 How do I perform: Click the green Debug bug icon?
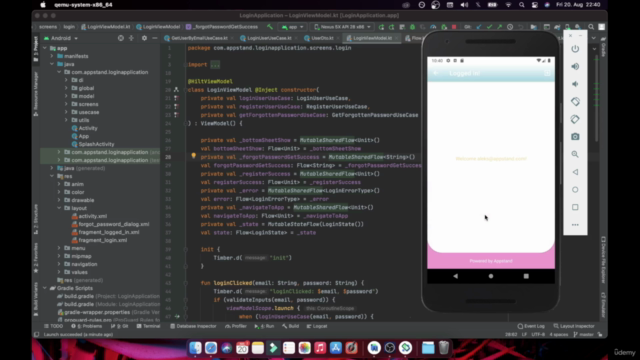pos(412,27)
